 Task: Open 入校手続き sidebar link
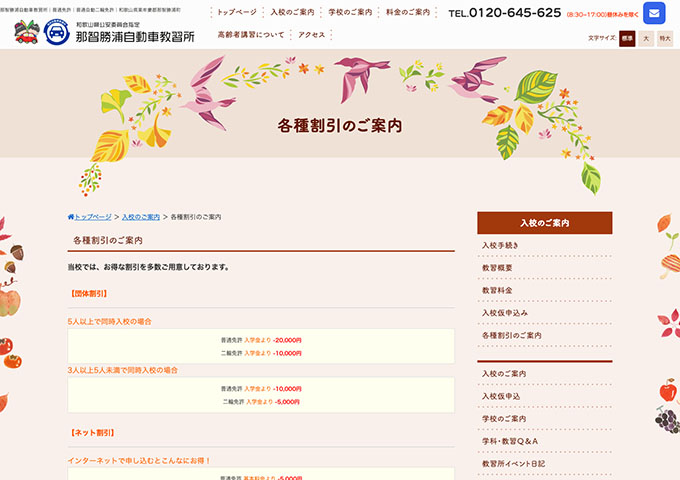point(500,245)
